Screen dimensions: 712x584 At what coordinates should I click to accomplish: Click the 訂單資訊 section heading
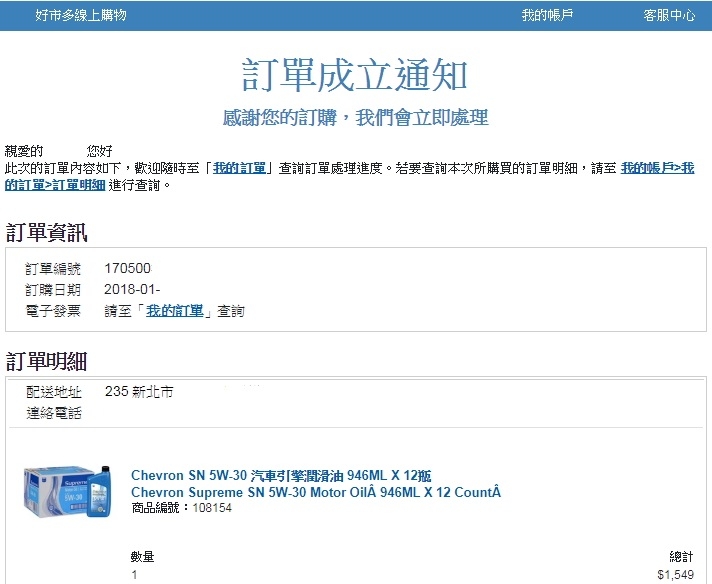(46, 233)
